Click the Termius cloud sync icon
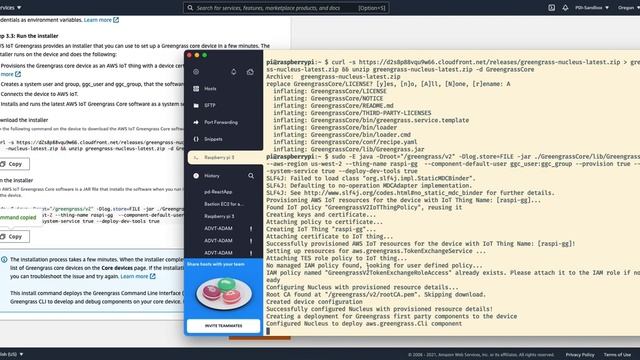 pyautogui.click(x=250, y=72)
